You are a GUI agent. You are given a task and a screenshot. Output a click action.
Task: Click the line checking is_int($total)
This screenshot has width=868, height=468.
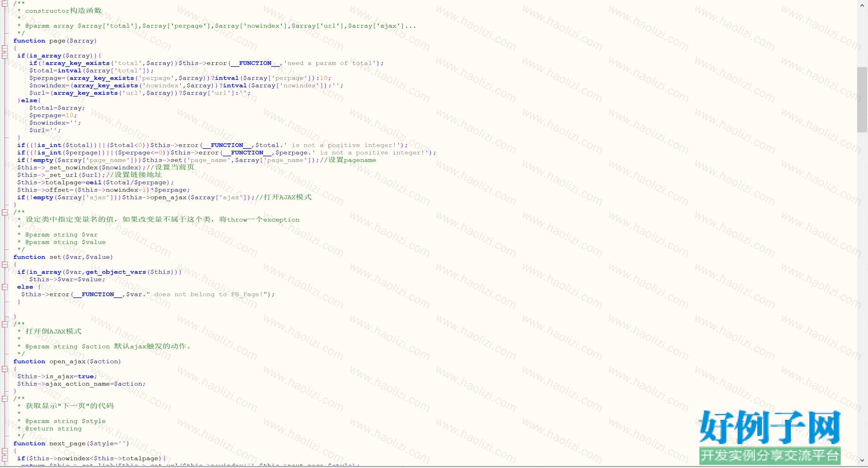point(212,145)
